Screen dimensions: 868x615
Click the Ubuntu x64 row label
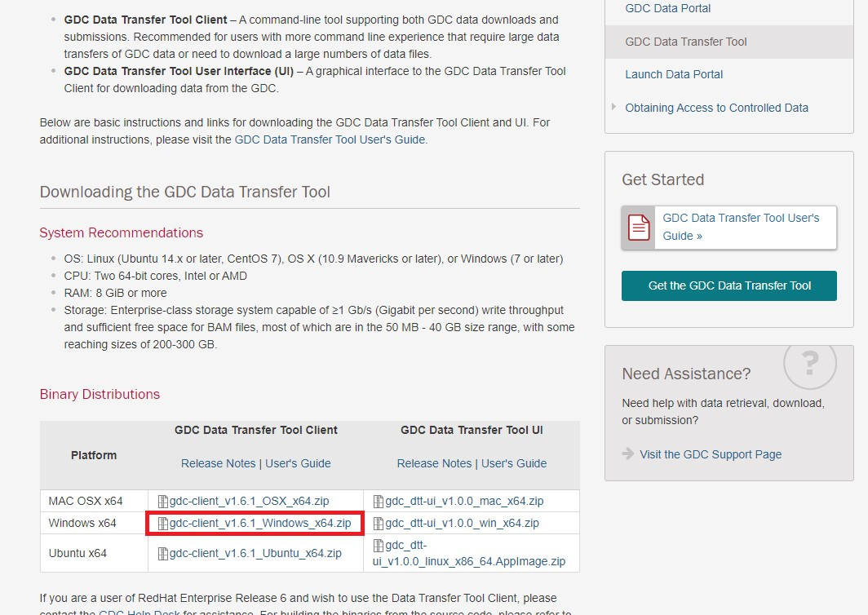(77, 553)
